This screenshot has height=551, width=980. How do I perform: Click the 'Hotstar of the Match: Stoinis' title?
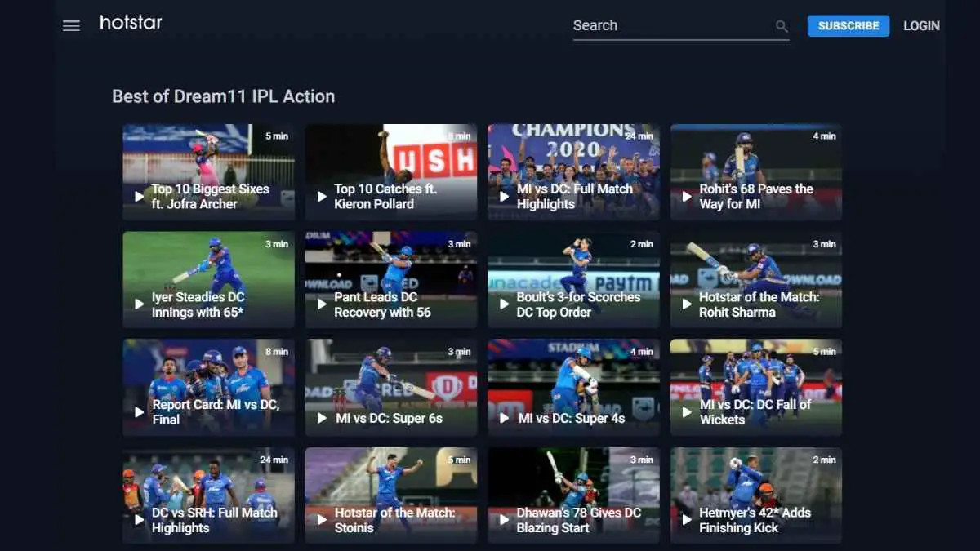[395, 520]
